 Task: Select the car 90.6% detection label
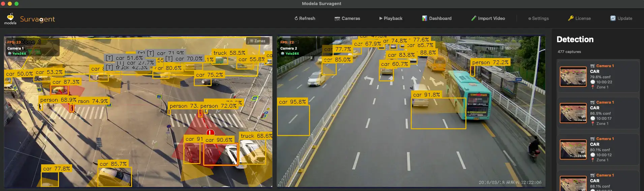(219, 140)
